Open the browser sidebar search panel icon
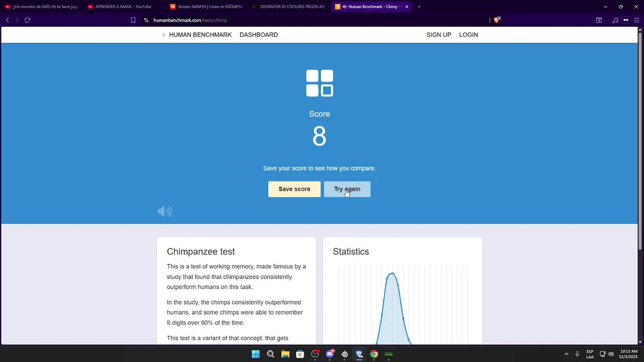This screenshot has height=362, width=644. point(599,20)
